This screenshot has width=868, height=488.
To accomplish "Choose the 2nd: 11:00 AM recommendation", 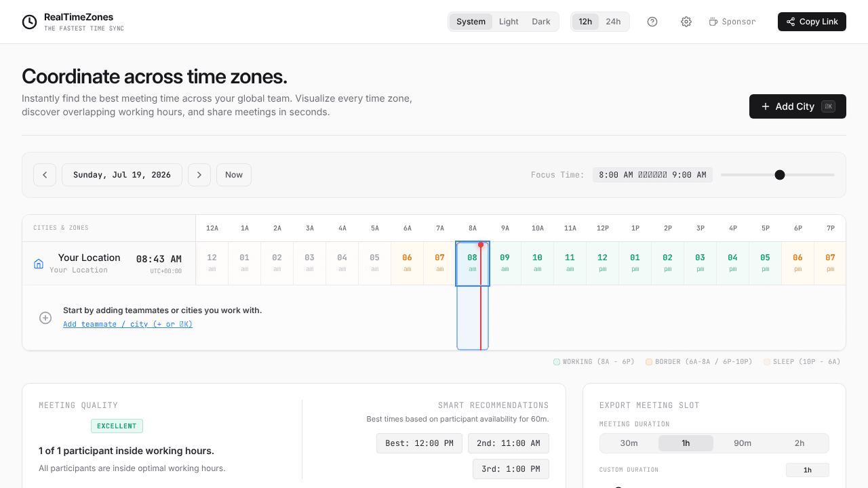I will (509, 443).
